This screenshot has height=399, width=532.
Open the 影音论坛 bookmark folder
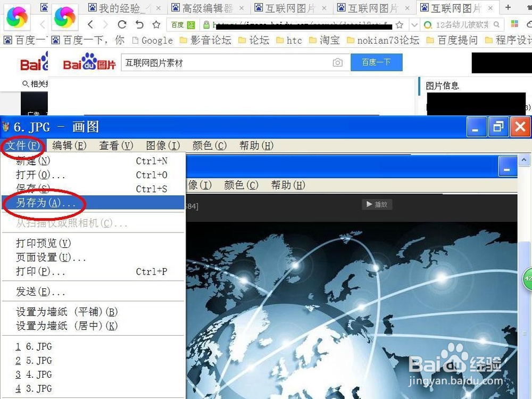(205, 40)
